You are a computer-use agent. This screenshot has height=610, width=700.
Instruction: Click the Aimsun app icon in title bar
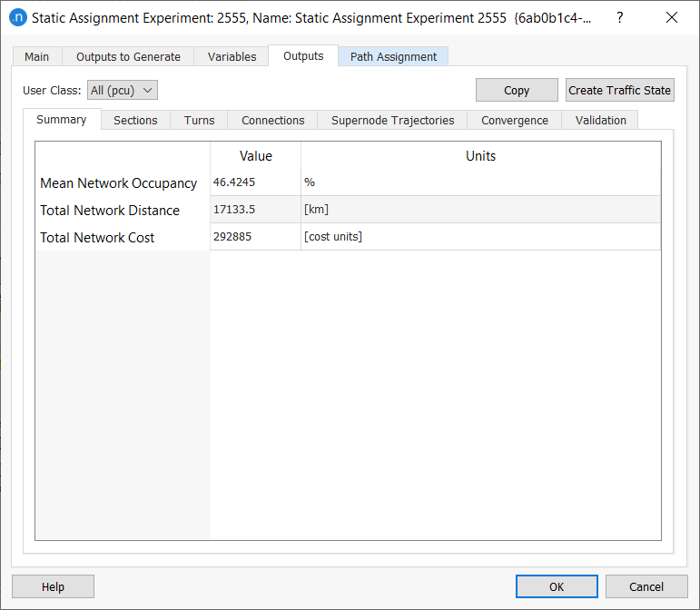pyautogui.click(x=17, y=17)
